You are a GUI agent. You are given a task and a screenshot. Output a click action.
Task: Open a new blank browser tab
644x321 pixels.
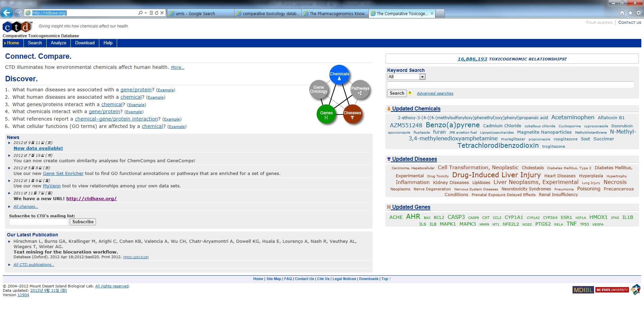tap(440, 13)
